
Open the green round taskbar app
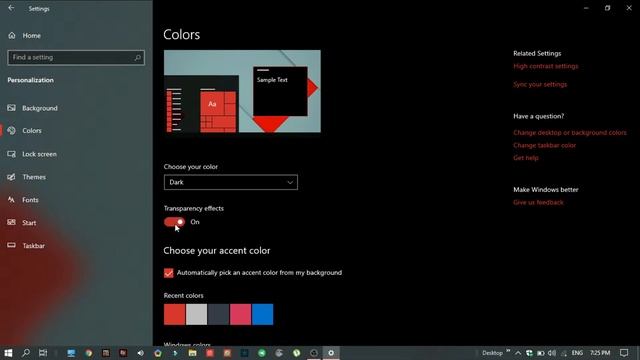(262, 353)
